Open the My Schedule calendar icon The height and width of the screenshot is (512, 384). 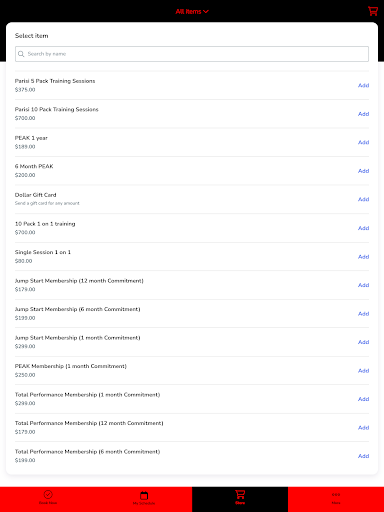tap(144, 495)
